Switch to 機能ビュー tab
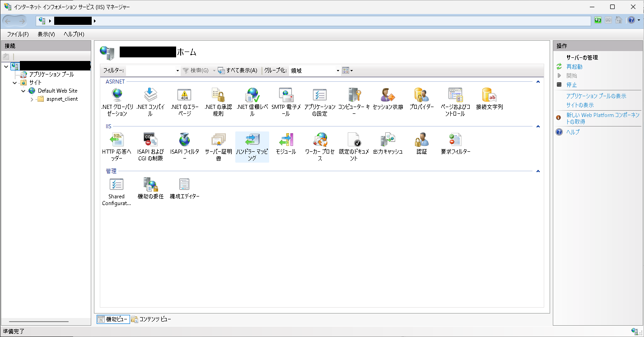The width and height of the screenshot is (644, 337). coord(113,319)
